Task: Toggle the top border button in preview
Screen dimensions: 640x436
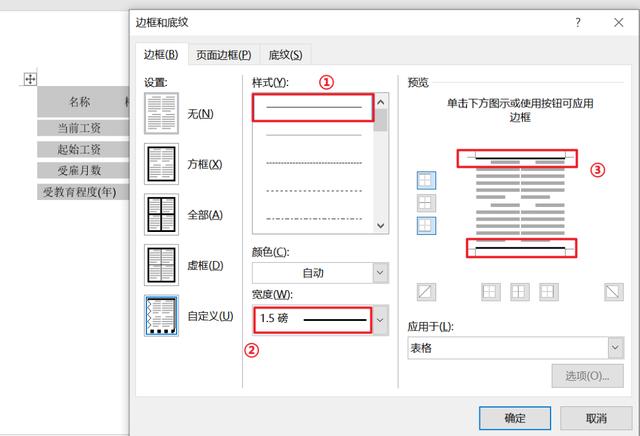Action: pos(426,180)
